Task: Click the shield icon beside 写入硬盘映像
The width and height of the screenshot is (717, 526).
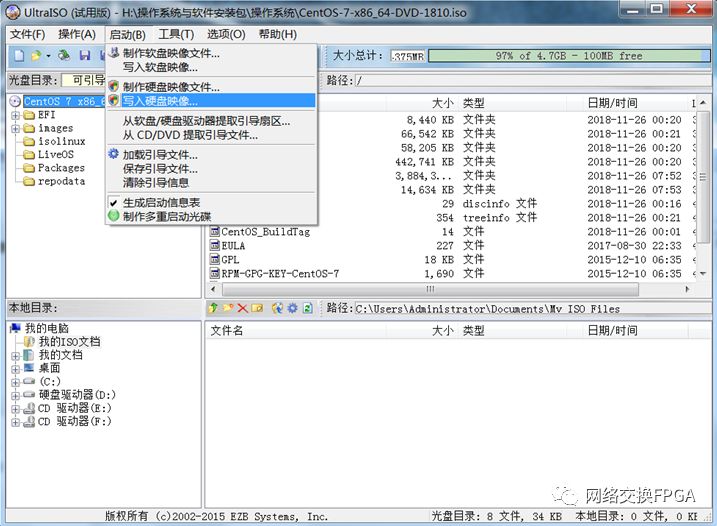Action: coord(113,100)
